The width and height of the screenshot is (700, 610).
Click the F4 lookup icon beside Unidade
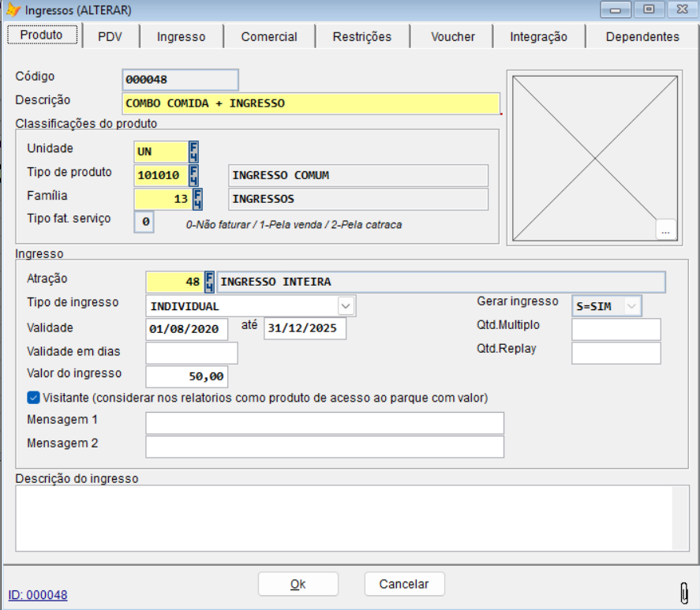(193, 151)
